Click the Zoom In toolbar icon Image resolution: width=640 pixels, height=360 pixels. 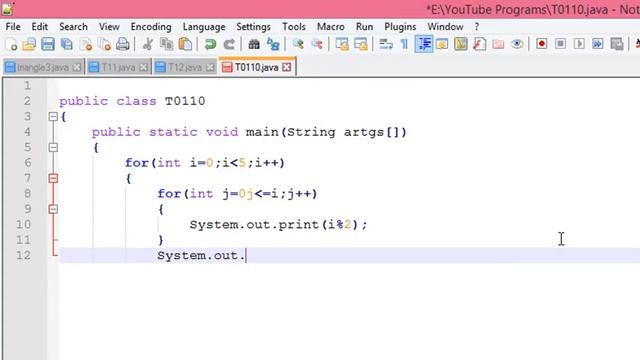click(x=298, y=44)
